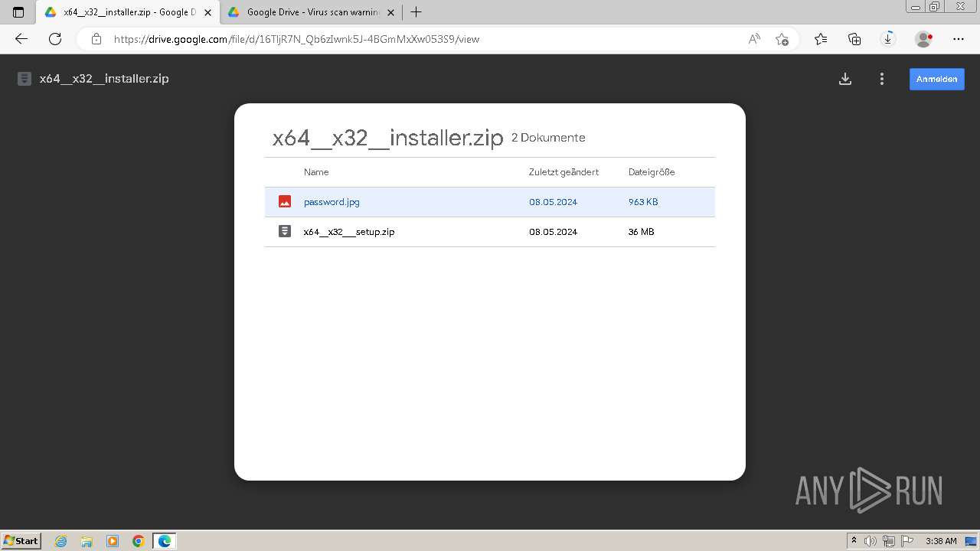This screenshot has height=551, width=980.
Task: Open a new browser tab
Action: pos(416,12)
